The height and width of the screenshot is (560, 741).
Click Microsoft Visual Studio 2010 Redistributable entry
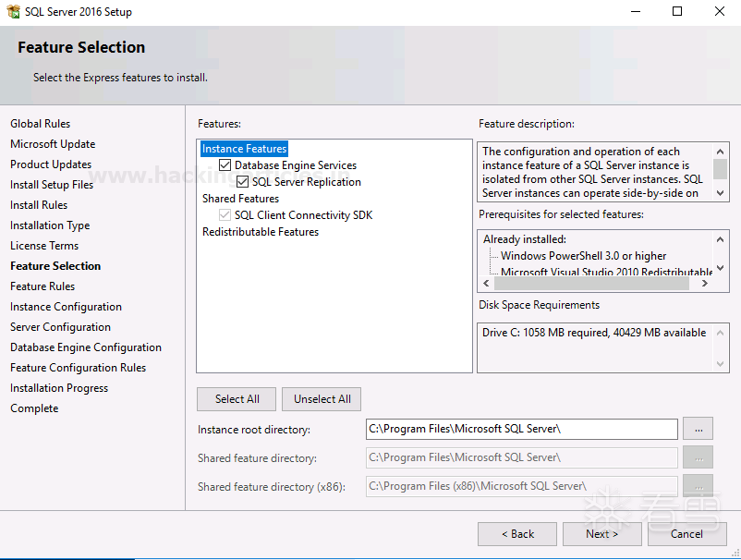coord(606,272)
